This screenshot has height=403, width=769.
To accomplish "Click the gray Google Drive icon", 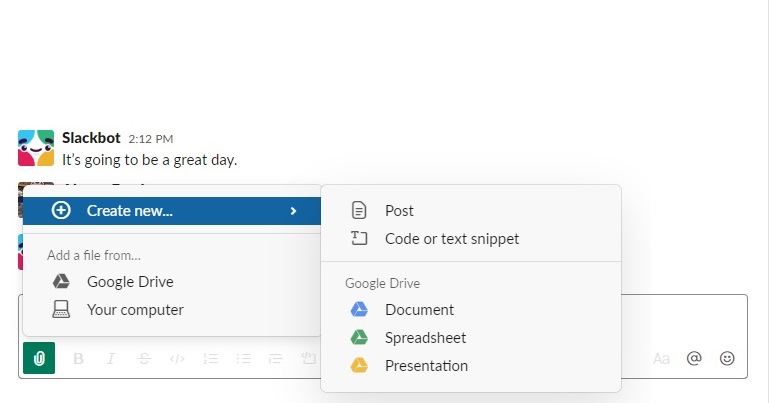I will coord(61,281).
